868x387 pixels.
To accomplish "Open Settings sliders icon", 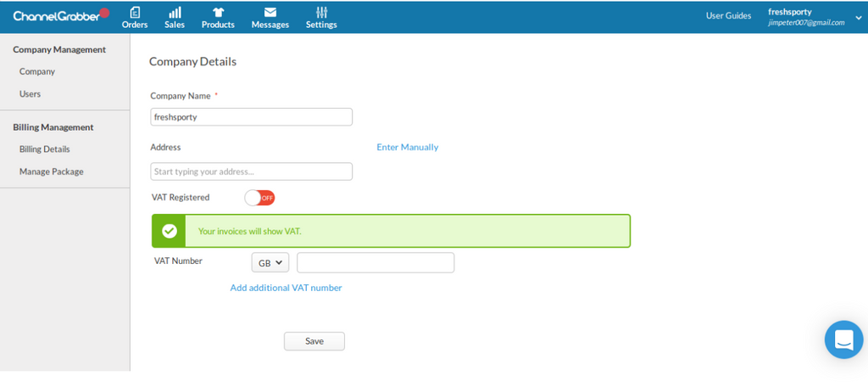I will click(x=321, y=13).
